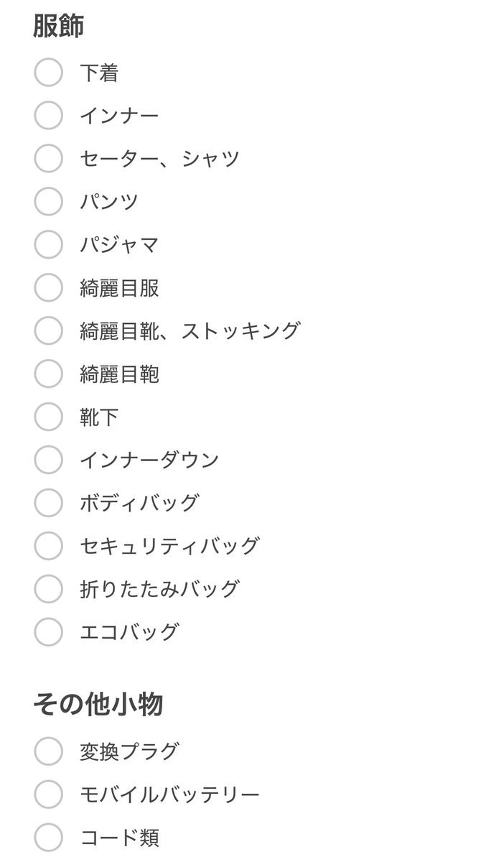This screenshot has height=862, width=504.
Task: Select the 靴下 checkbox circle
Action: (48, 417)
